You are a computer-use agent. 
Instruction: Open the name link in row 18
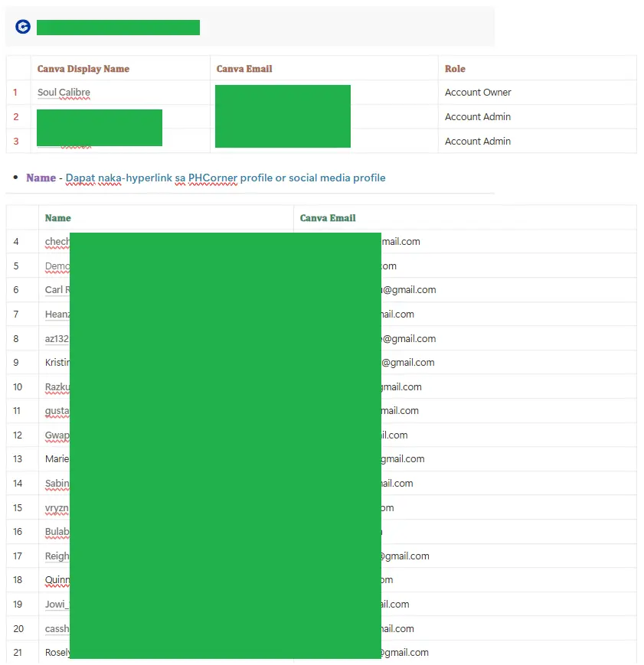[57, 580]
